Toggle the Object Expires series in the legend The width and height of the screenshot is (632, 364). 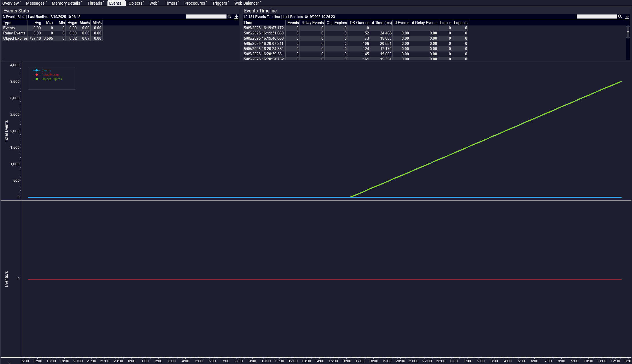[52, 79]
